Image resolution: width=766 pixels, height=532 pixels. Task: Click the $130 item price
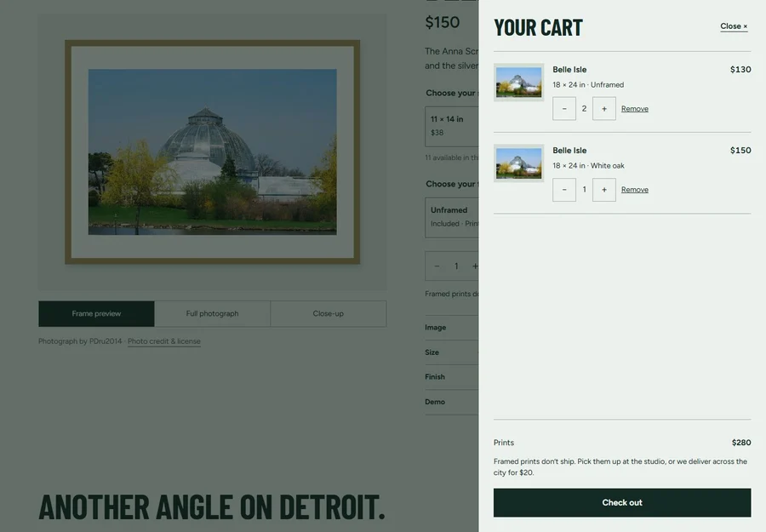(740, 69)
